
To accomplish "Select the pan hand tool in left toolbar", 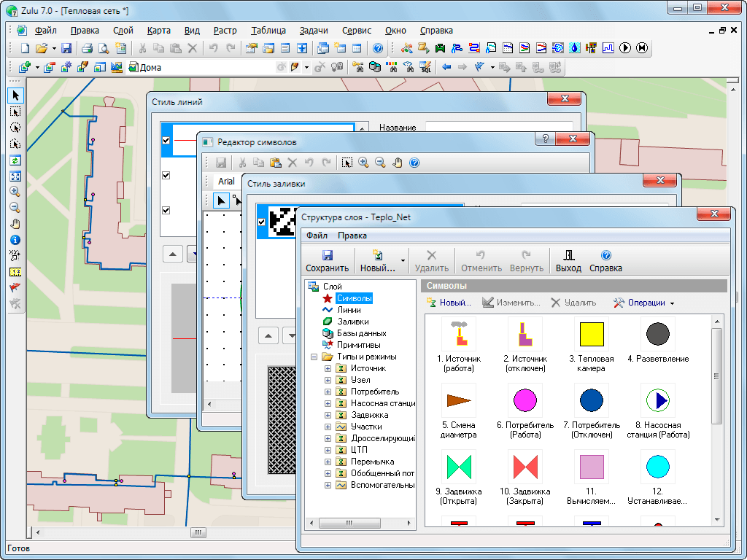I will click(x=15, y=224).
